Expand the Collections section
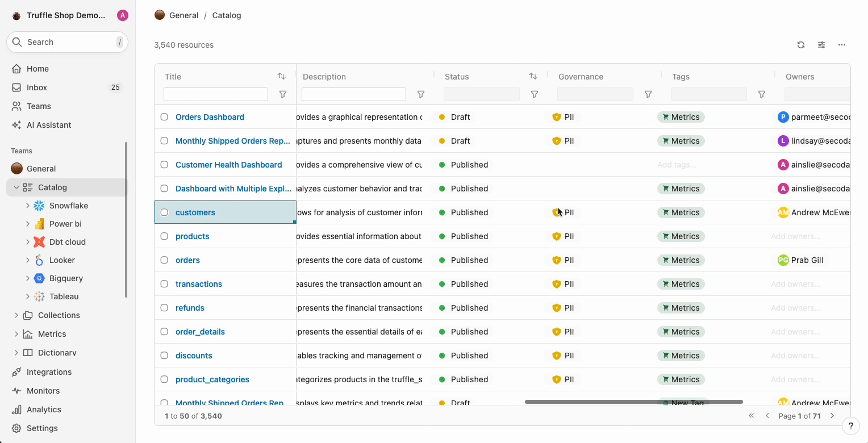The width and height of the screenshot is (868, 443). tap(16, 315)
